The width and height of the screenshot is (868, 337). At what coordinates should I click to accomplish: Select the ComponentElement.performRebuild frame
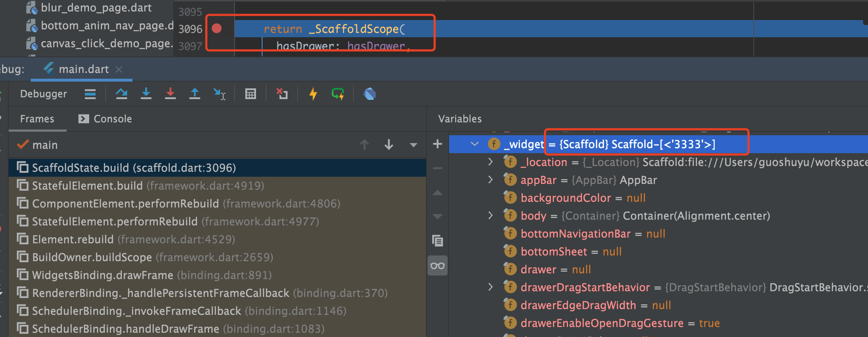click(217, 204)
